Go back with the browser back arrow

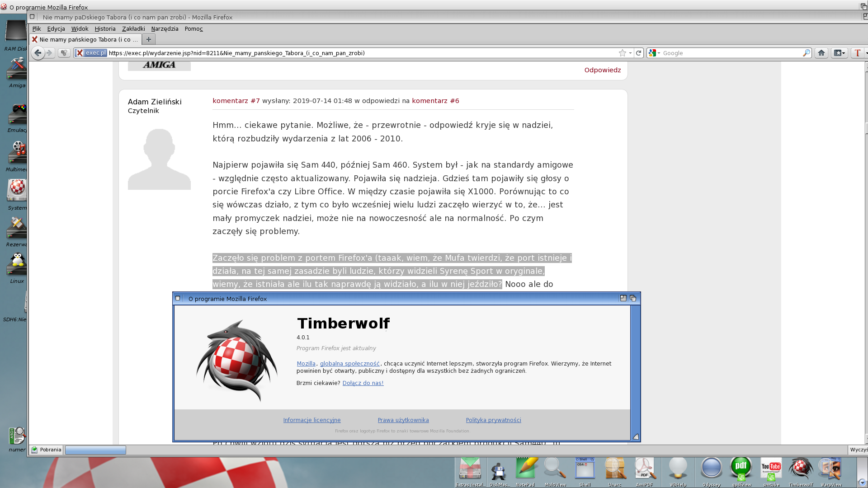pos(38,53)
